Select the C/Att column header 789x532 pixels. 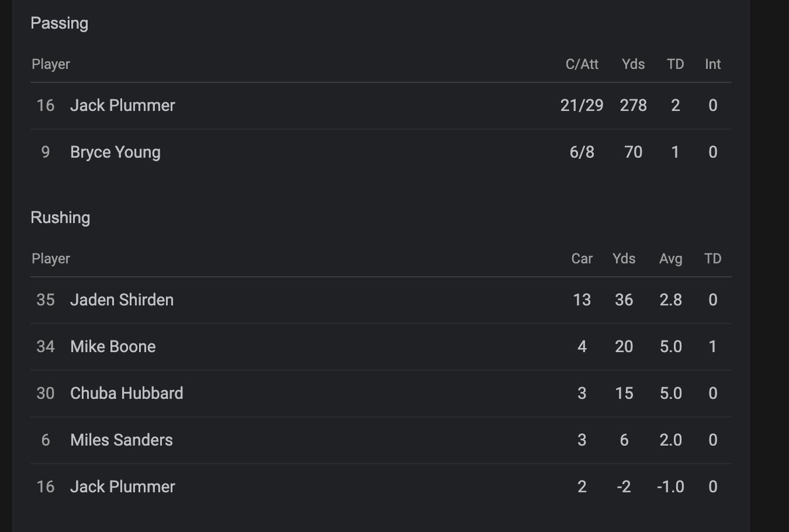pos(582,64)
